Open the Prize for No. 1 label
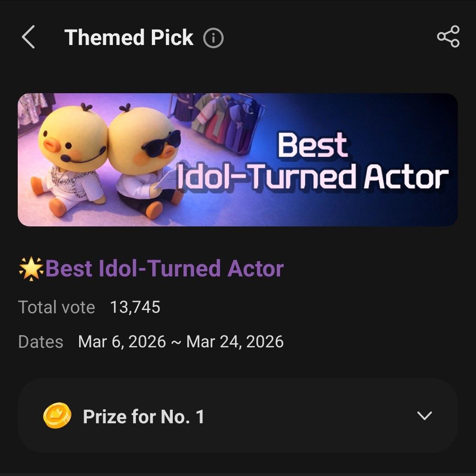The height and width of the screenshot is (476, 476). point(144,416)
